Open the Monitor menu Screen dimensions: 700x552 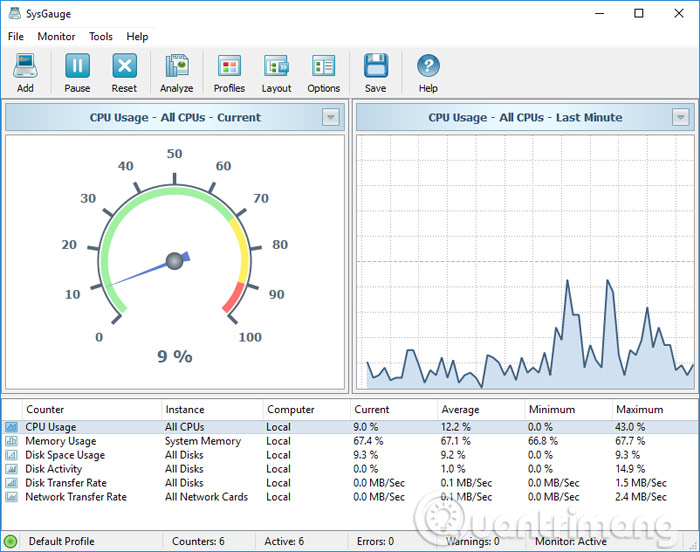pyautogui.click(x=56, y=37)
